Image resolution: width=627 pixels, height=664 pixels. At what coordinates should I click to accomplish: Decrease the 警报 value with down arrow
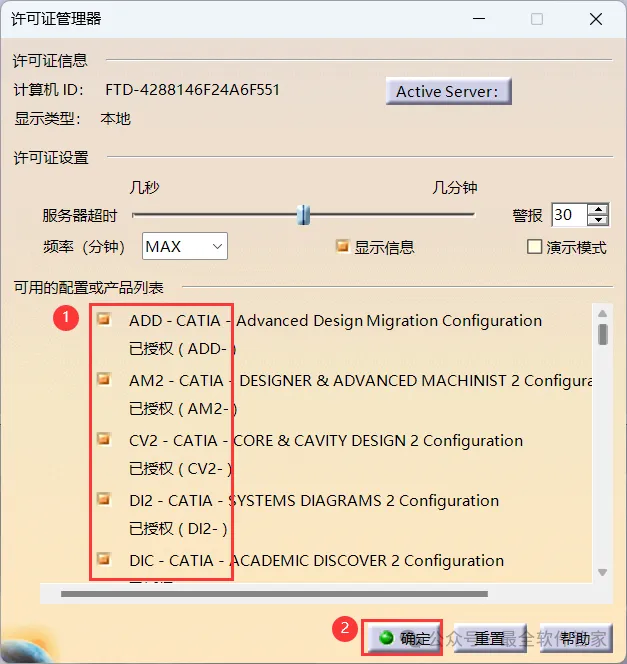[598, 220]
